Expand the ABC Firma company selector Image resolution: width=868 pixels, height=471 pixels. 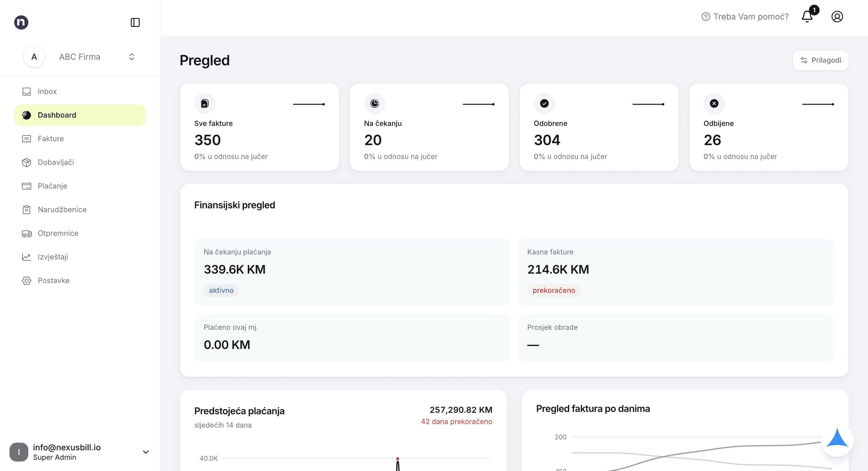80,57
